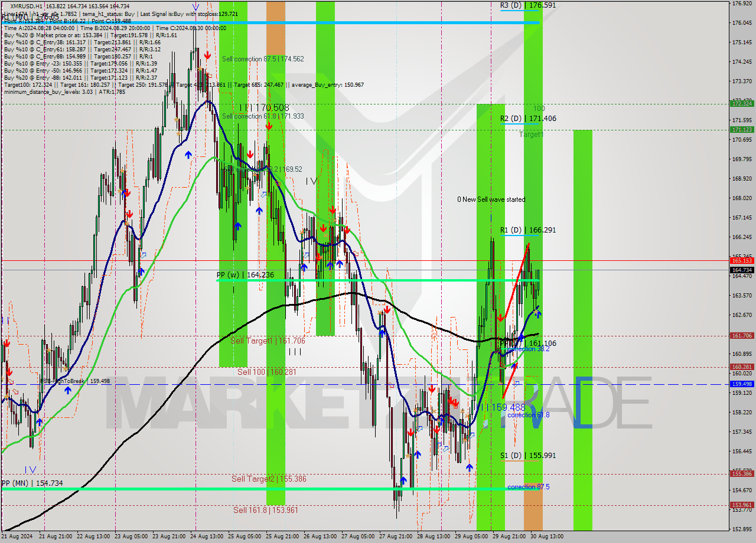Click red price tag 161.706 on axis
Viewport: 756px width, 543px height.
742,335
